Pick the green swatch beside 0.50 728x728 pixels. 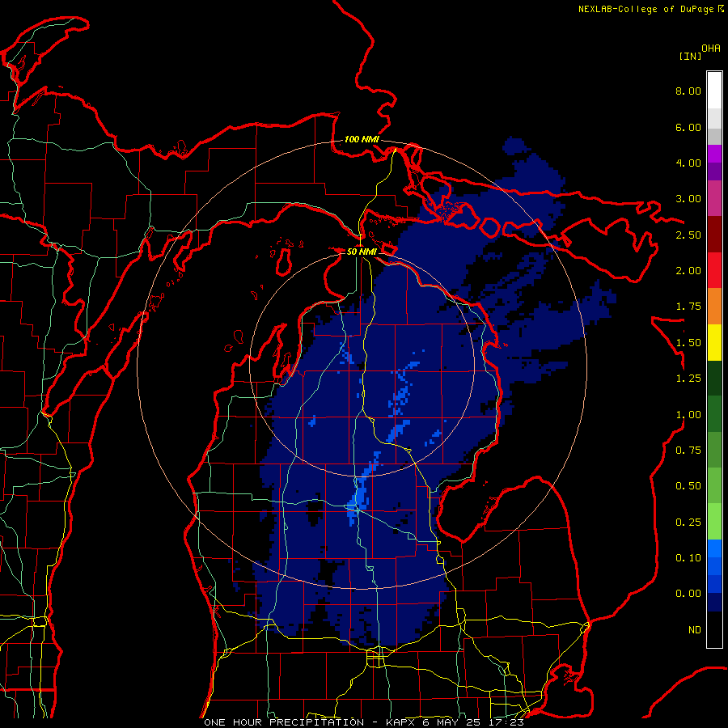(714, 485)
